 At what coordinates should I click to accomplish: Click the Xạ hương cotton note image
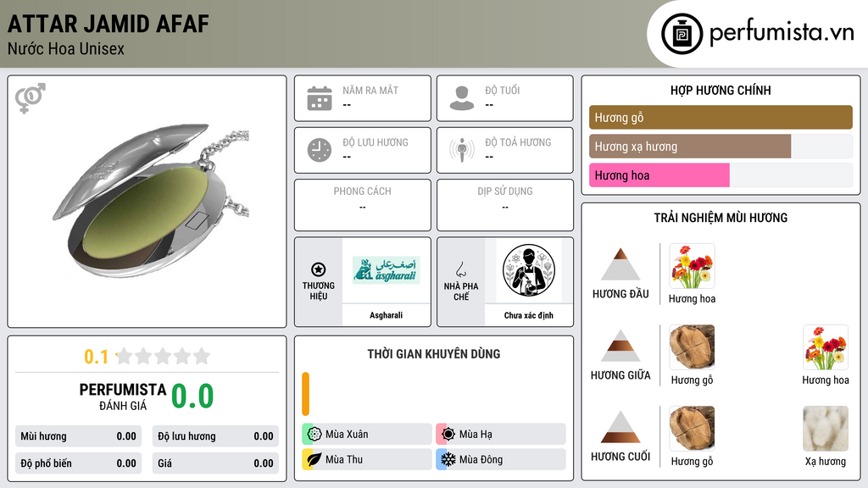click(826, 429)
